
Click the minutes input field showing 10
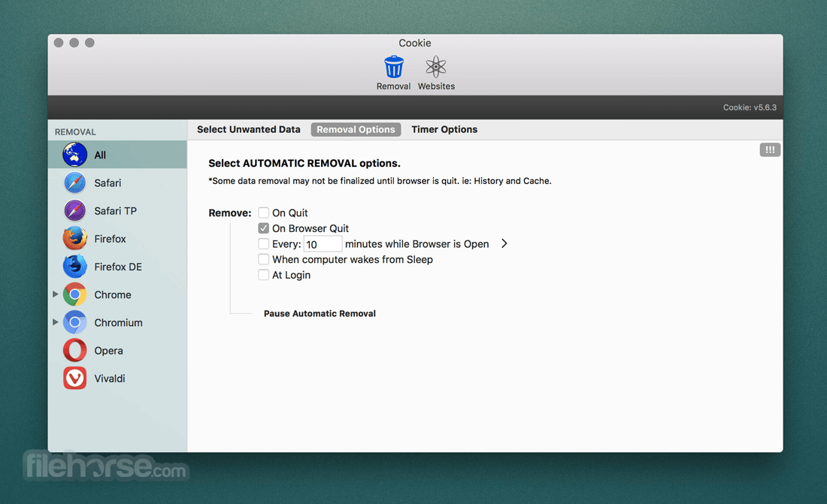tap(323, 244)
